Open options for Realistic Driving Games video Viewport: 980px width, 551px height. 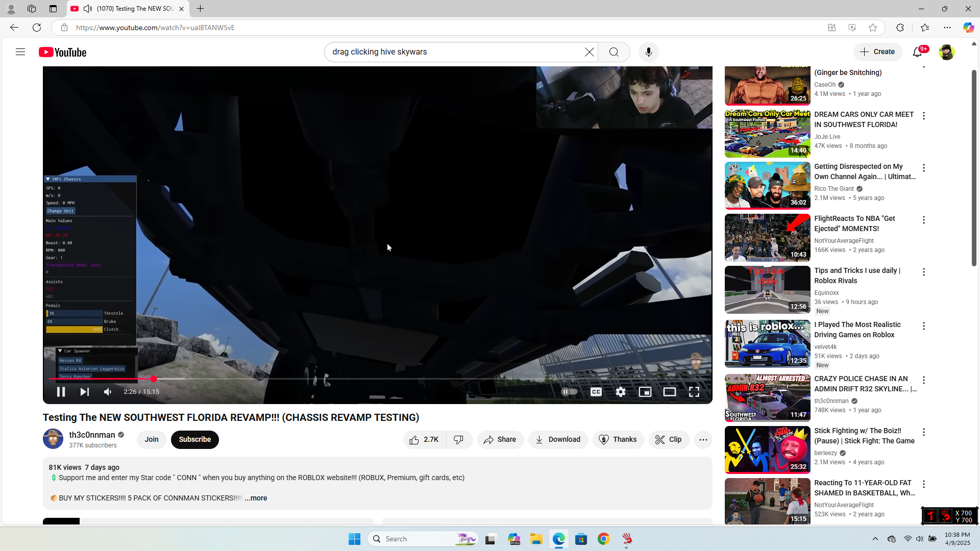[924, 326]
